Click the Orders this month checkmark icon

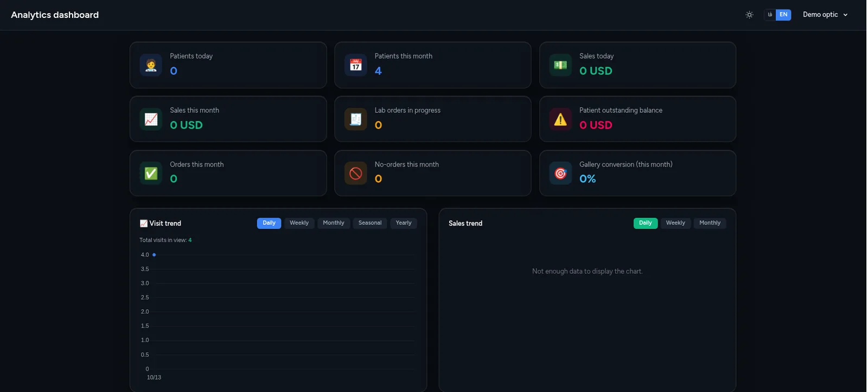[151, 173]
